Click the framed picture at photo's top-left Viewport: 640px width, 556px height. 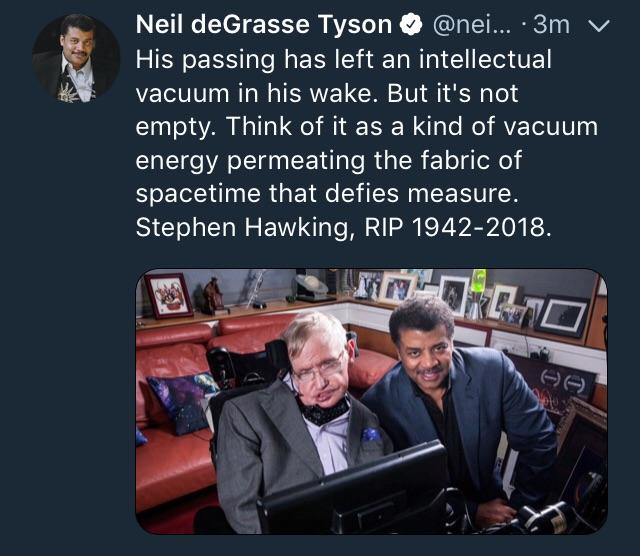pyautogui.click(x=169, y=295)
